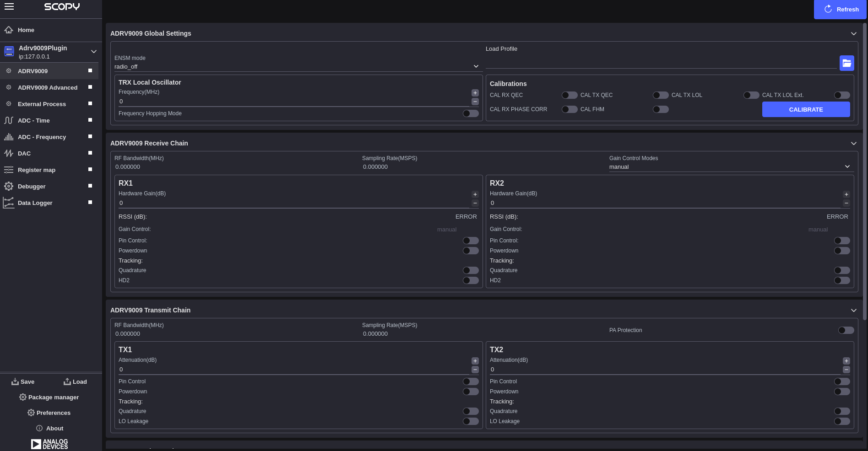This screenshot has height=451, width=868.
Task: Click the ADRV9009 Advanced gear icon
Action: (8, 87)
